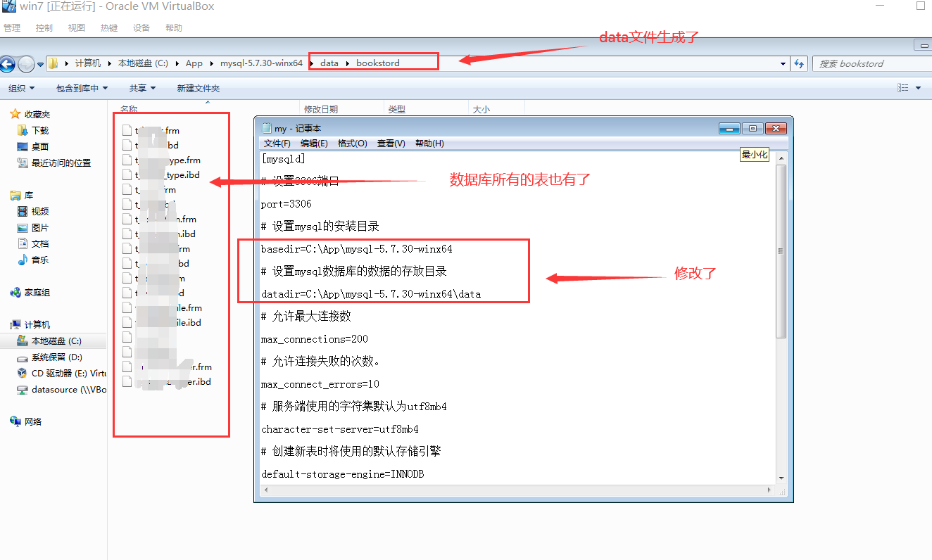Click the search bookstord input field
Screen dimensions: 932x560
coord(871,63)
